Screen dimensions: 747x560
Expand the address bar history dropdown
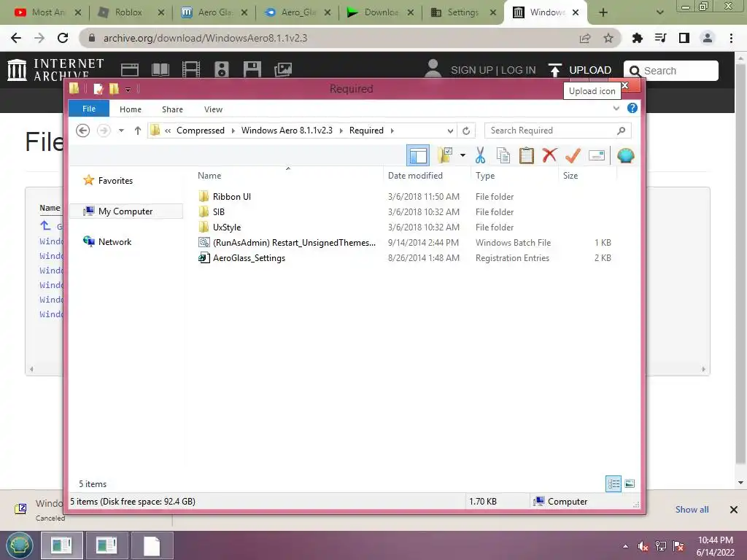coord(450,131)
